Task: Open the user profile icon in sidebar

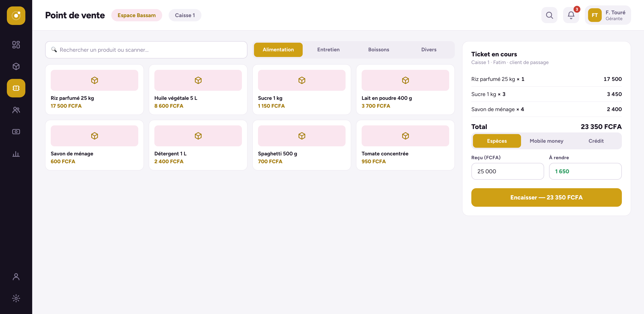Action: 16,277
